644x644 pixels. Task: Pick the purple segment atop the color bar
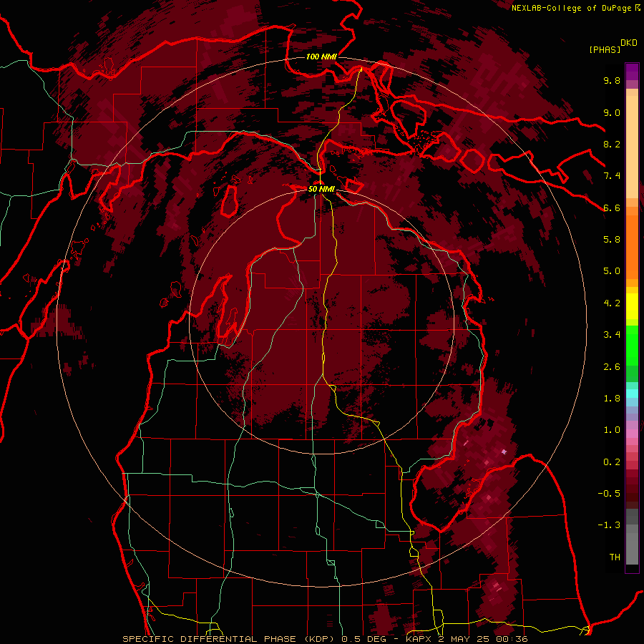[632, 72]
